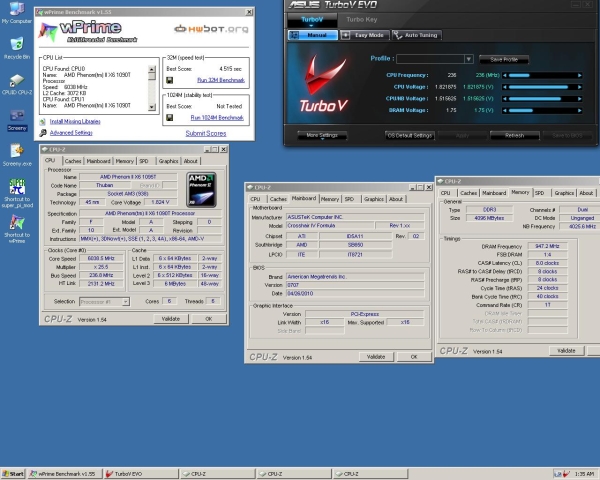
Task: Open SPD tab in right CPU-Z window
Action: click(x=540, y=193)
